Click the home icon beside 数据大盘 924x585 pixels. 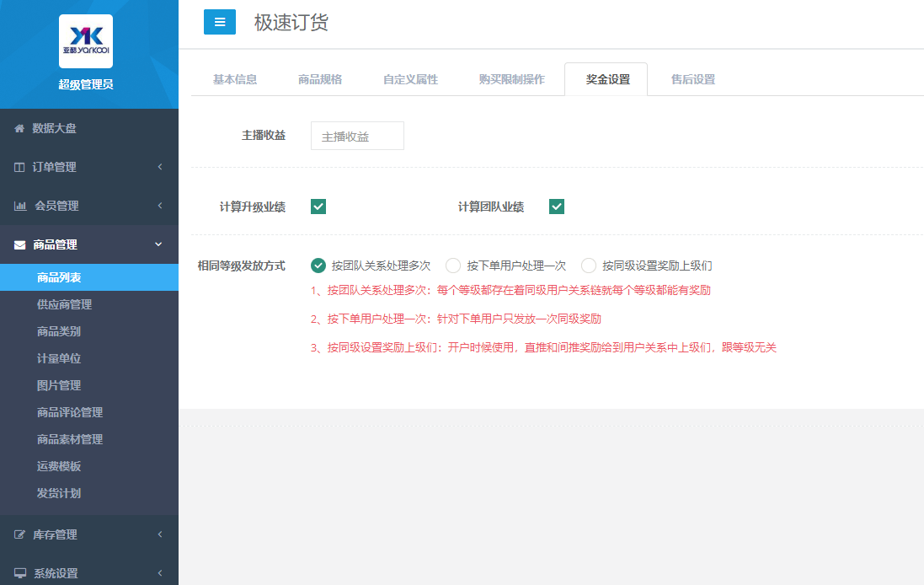click(x=19, y=128)
